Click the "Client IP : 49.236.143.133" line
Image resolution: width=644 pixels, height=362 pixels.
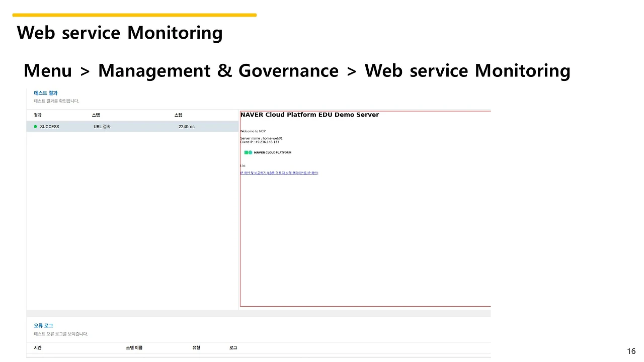click(x=260, y=142)
